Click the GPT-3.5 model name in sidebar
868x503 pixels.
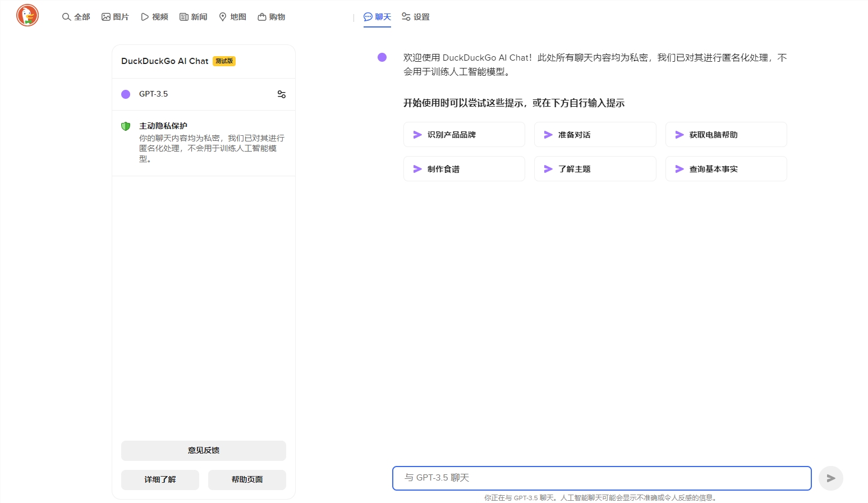(154, 94)
